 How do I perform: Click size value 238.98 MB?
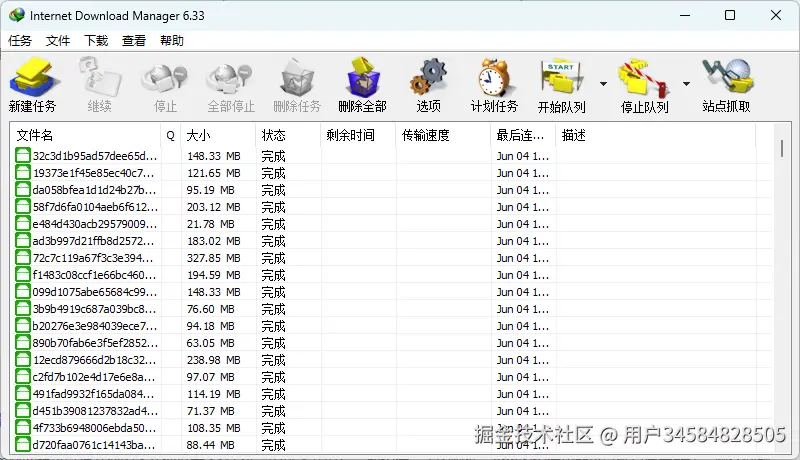pos(213,360)
